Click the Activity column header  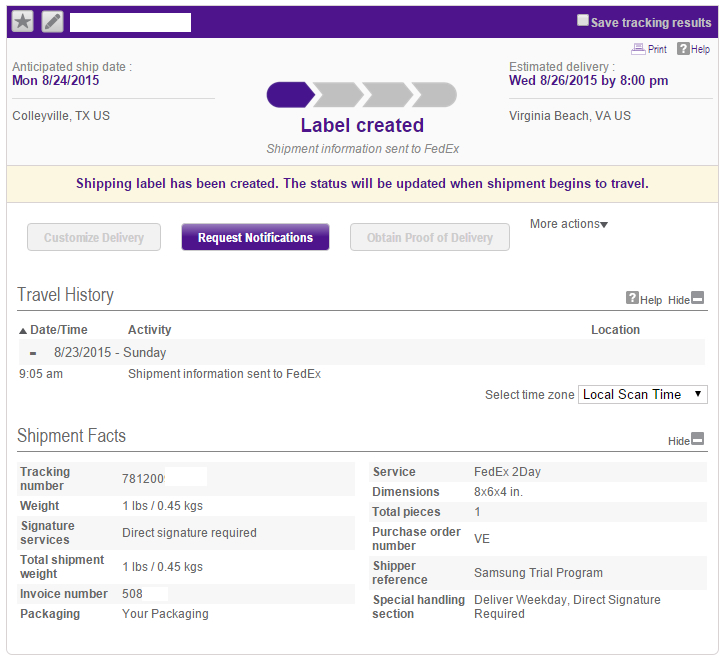pyautogui.click(x=149, y=330)
